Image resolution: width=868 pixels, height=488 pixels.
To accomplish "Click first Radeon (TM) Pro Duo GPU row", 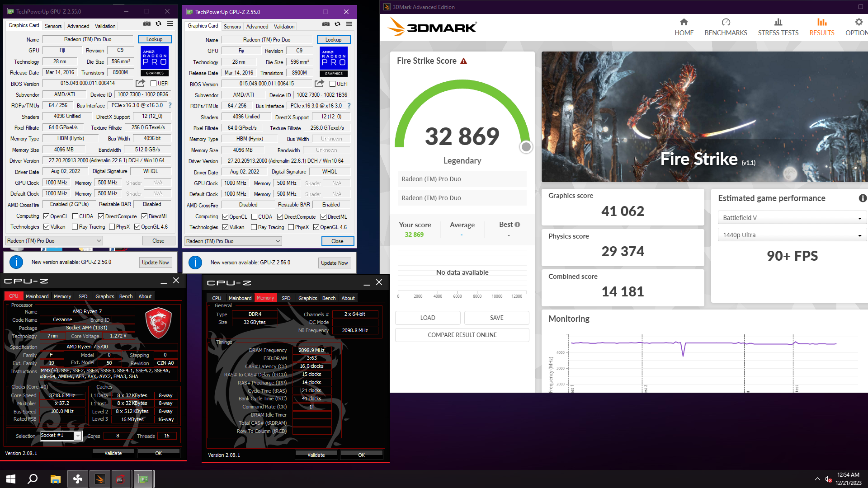I will point(462,179).
